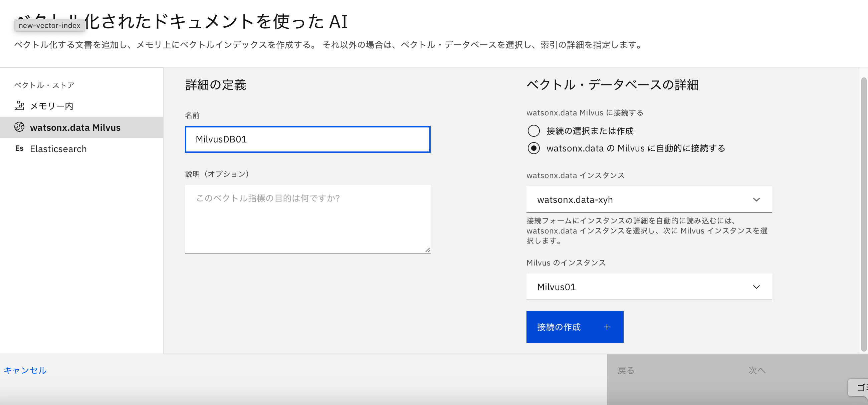The width and height of the screenshot is (868, 405).
Task: Expand the watsonx.data-xyh instance selector
Action: 649,199
